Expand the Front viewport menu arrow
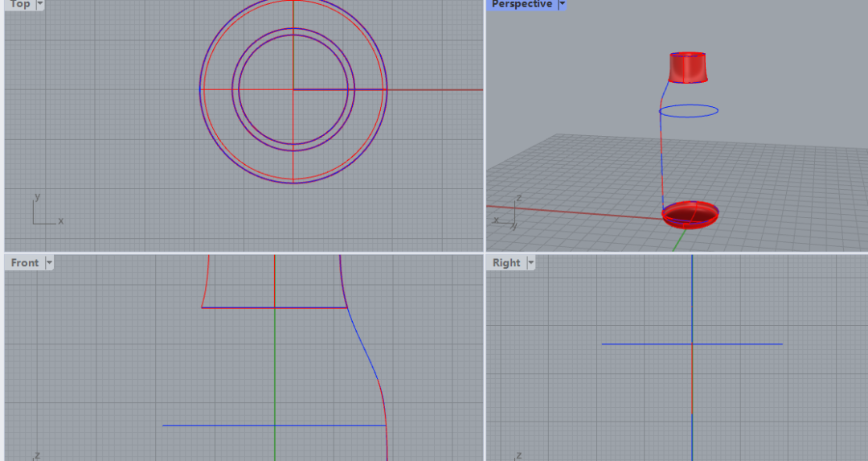This screenshot has width=868, height=461. pos(49,262)
